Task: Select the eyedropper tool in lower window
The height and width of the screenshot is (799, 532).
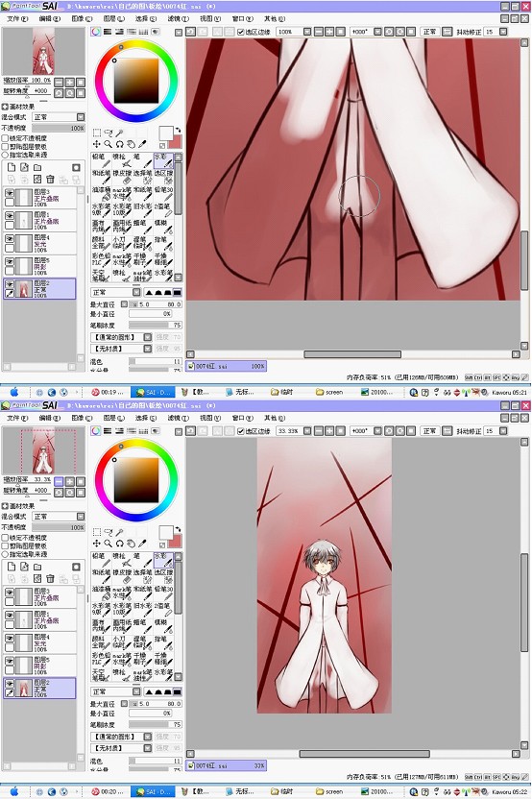Action: click(x=142, y=544)
